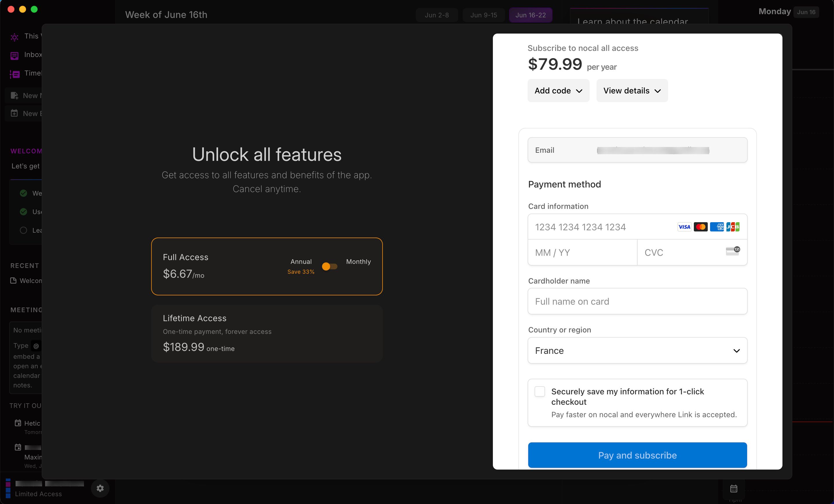Click the unchecked Learn task circle

23,230
